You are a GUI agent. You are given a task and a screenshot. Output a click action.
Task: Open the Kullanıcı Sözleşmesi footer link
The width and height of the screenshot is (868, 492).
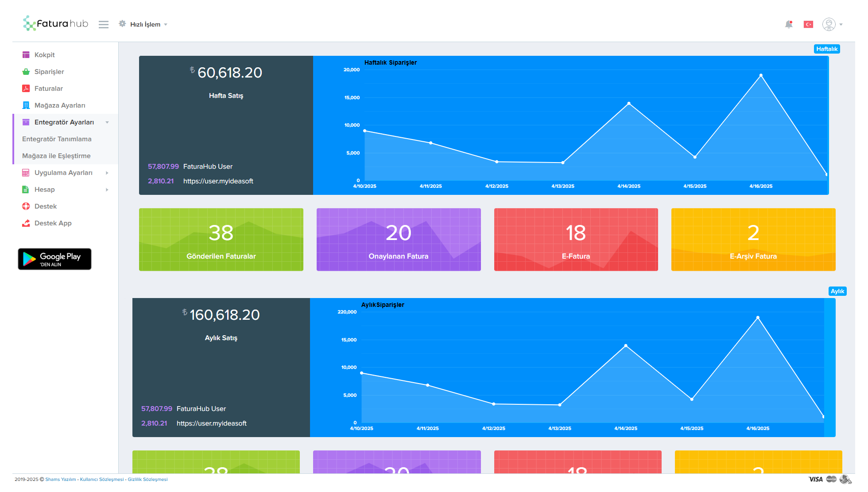click(x=102, y=479)
